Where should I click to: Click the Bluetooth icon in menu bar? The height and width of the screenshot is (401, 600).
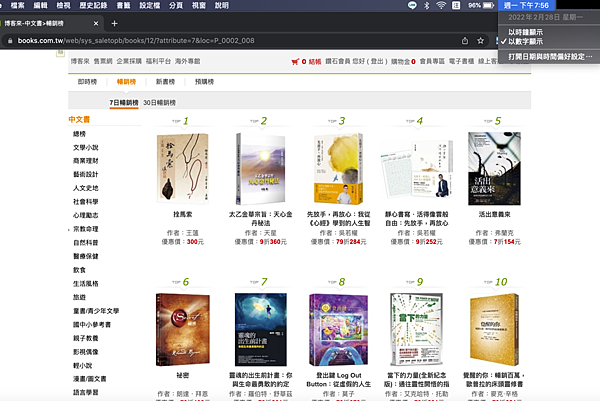427,5
